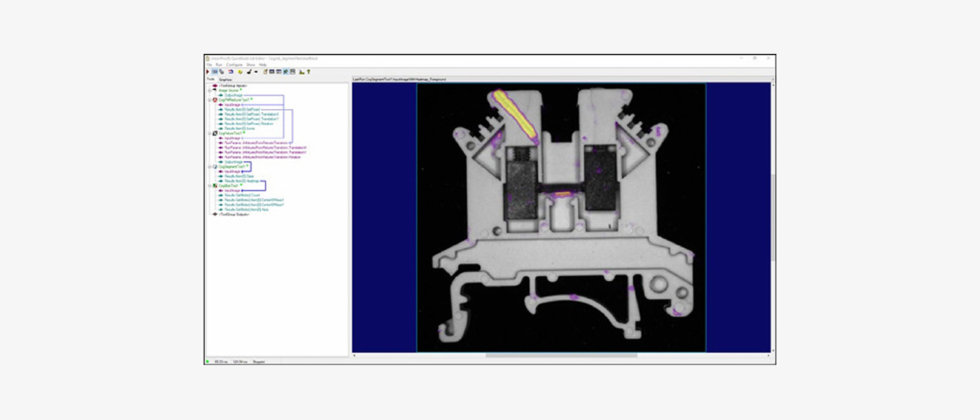
Task: Collapse the CogSegmentTool1 tree node
Action: pos(209,167)
